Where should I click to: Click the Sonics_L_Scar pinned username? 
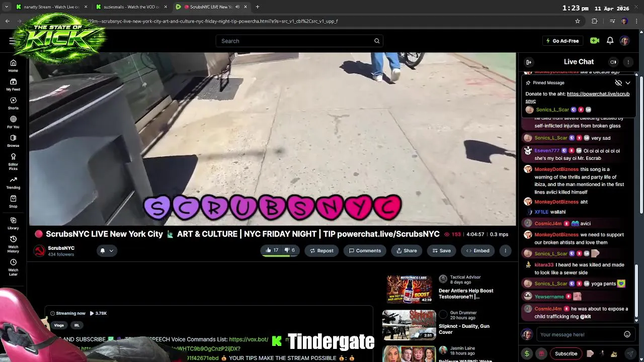point(552,110)
